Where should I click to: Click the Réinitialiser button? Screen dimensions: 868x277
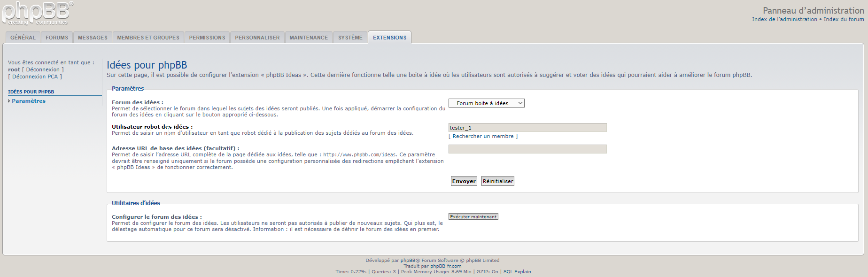[497, 181]
